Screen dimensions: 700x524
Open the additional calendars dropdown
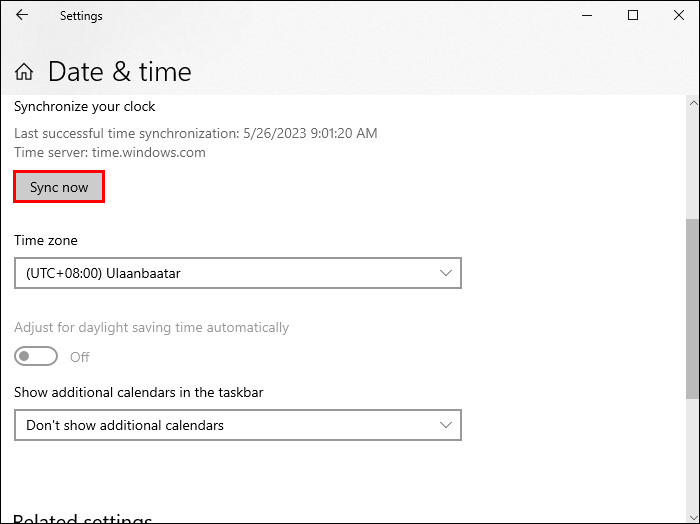click(x=238, y=425)
